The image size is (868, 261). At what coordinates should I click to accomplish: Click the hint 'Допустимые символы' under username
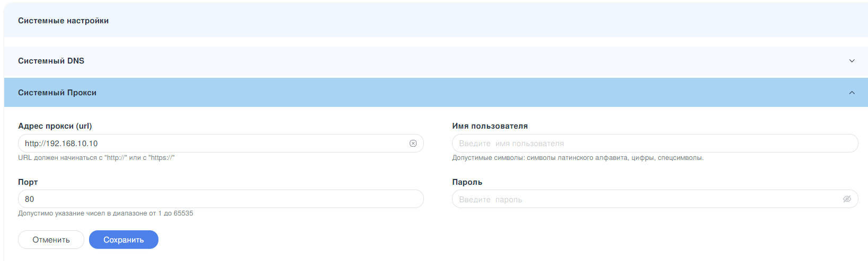click(x=578, y=158)
